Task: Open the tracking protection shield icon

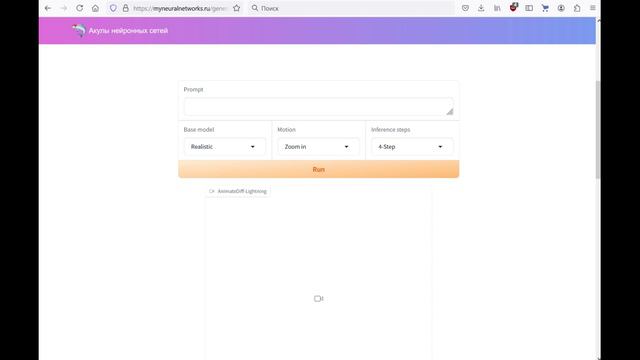Action: [113, 8]
